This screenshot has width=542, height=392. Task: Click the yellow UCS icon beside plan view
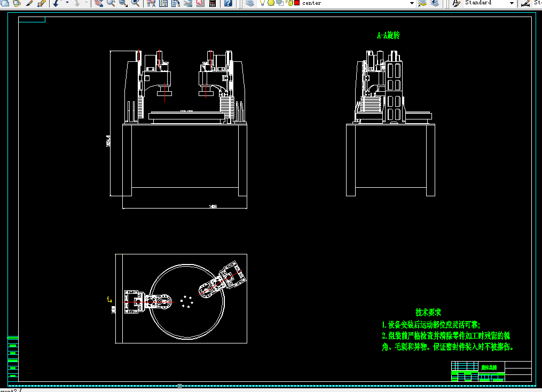pyautogui.click(x=109, y=299)
